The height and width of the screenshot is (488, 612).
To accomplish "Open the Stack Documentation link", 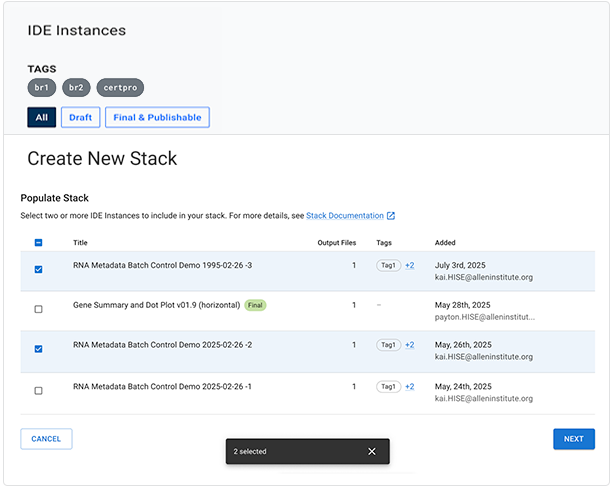I will coord(344,216).
